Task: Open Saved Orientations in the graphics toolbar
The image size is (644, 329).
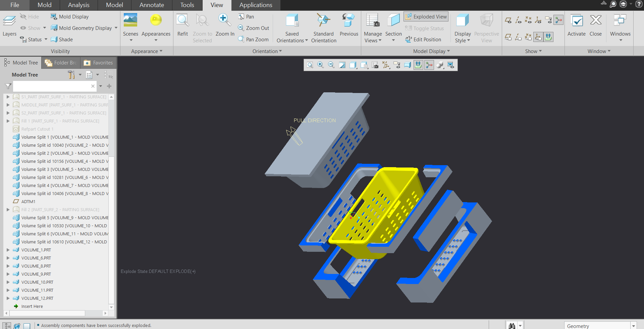Action: (x=364, y=65)
